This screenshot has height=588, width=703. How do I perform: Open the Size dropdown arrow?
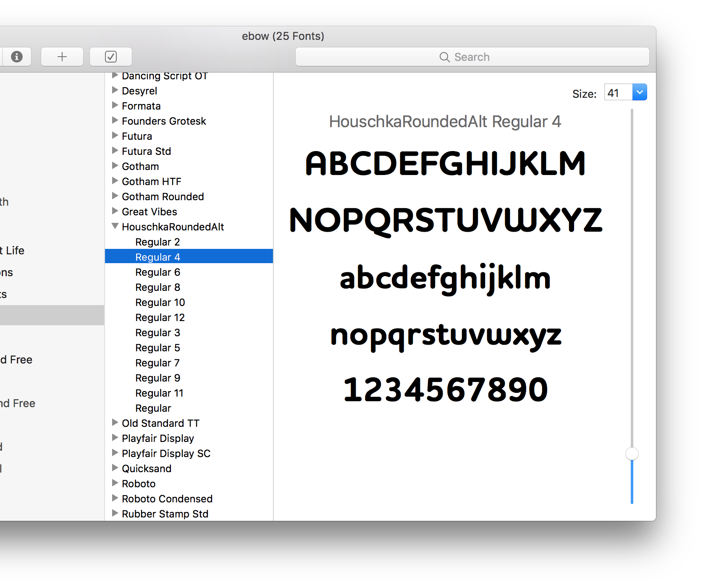pos(640,92)
